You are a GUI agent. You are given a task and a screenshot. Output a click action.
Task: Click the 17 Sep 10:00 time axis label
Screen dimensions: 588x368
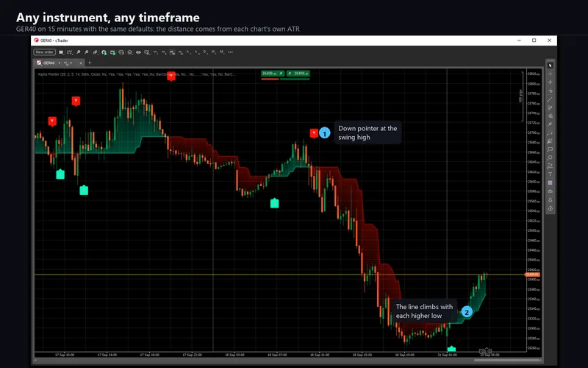tap(65, 355)
